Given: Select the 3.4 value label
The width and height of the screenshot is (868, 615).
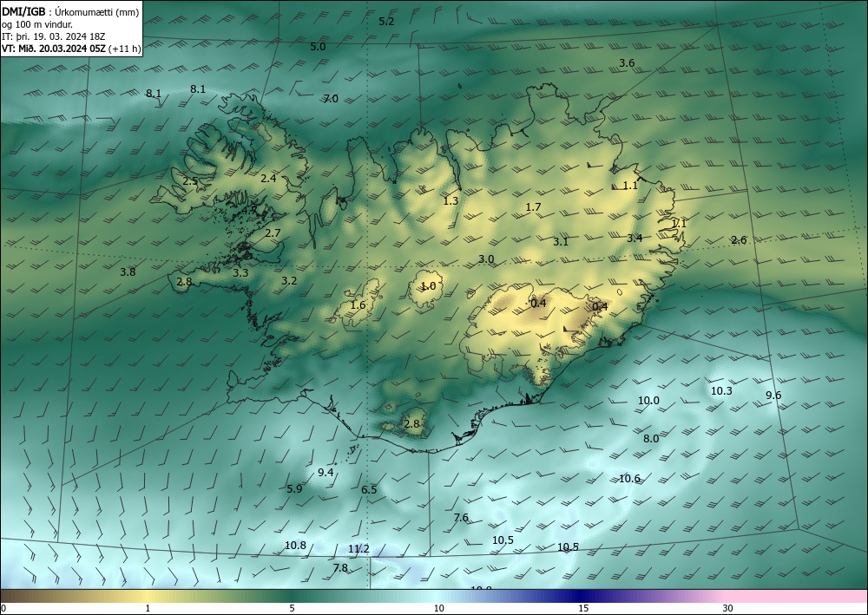Looking at the screenshot, I should click(635, 238).
